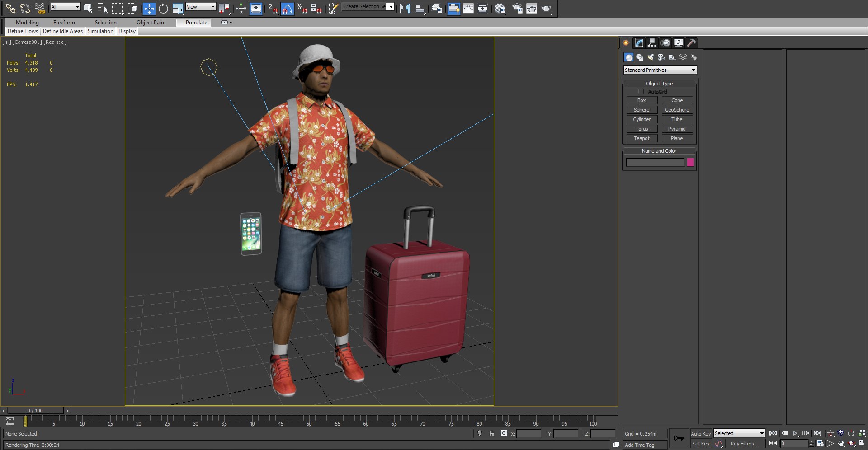Image resolution: width=868 pixels, height=450 pixels.
Task: Toggle the 2D Snaps button
Action: pyautogui.click(x=273, y=8)
